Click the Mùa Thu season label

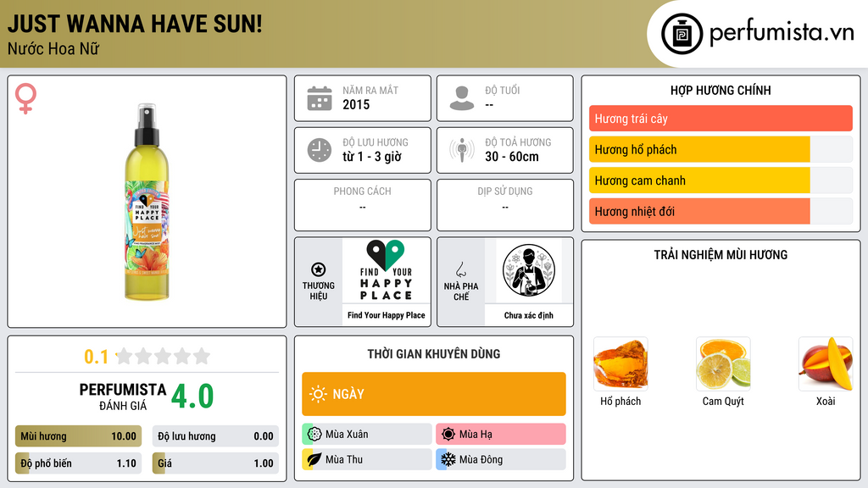344,459
